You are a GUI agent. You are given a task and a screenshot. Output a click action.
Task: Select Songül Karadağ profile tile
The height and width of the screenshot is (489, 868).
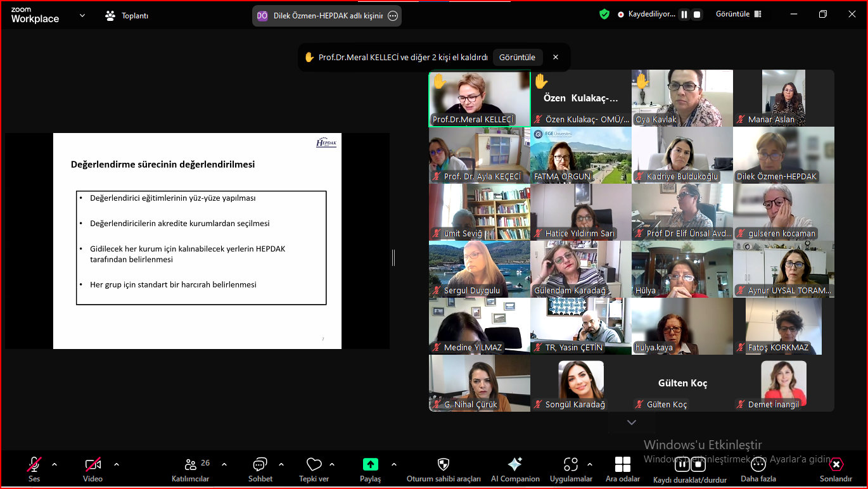pos(581,383)
